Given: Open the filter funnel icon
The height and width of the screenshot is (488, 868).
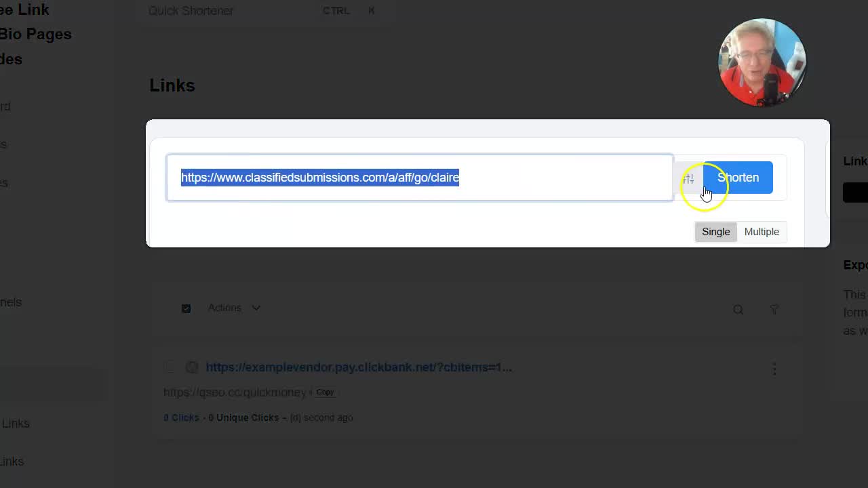Looking at the screenshot, I should [x=774, y=309].
